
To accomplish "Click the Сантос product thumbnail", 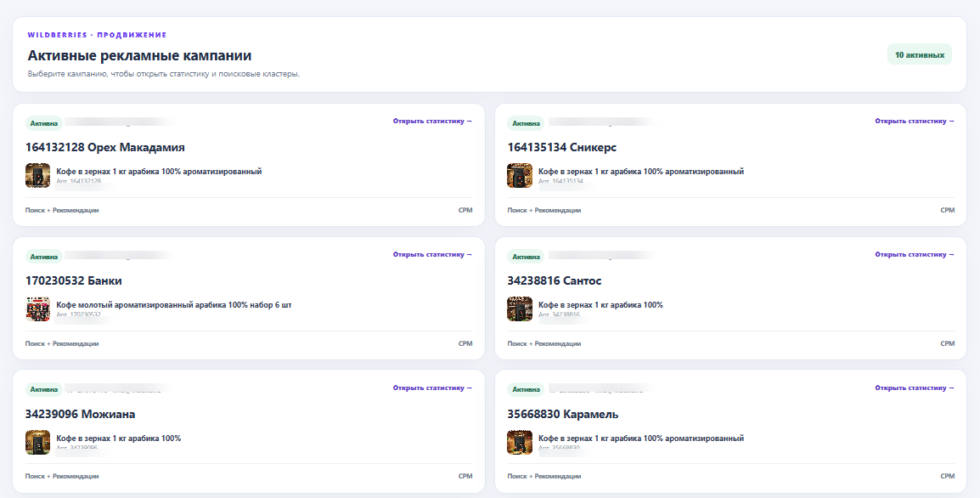I will (x=520, y=309).
